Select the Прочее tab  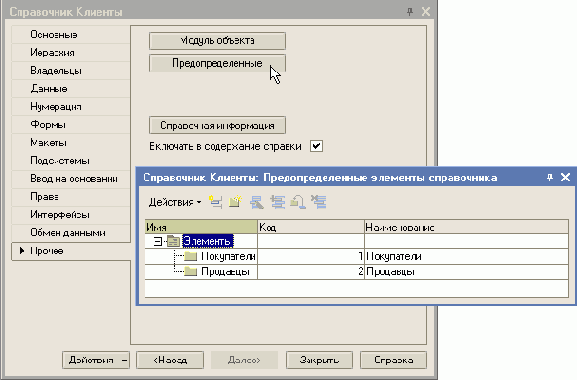tap(71, 251)
